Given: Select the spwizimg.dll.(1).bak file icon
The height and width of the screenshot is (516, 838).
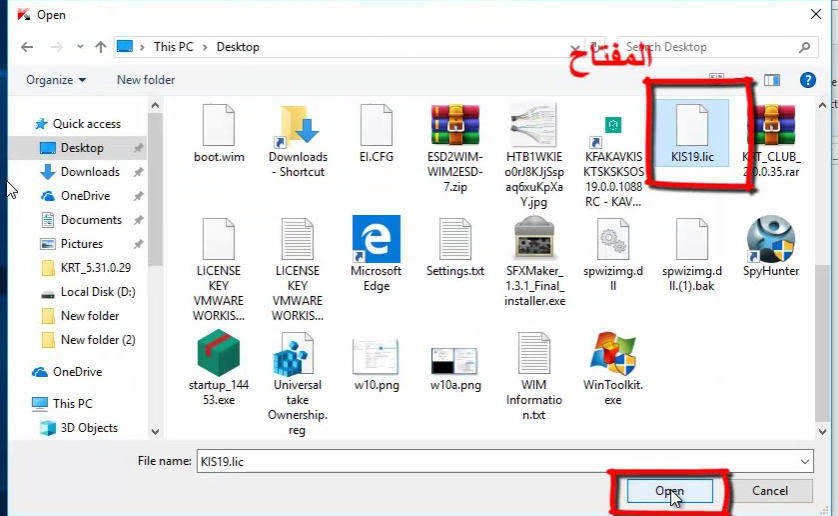Looking at the screenshot, I should point(692,240).
